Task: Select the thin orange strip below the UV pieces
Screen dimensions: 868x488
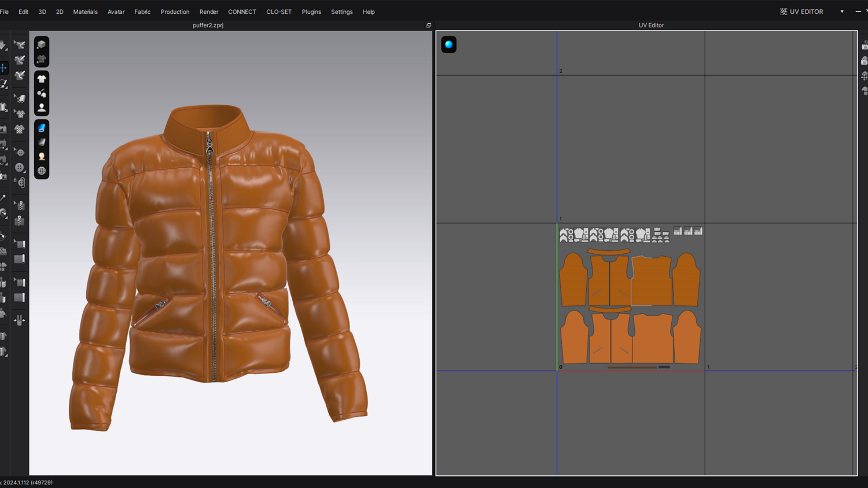Action: tap(632, 367)
